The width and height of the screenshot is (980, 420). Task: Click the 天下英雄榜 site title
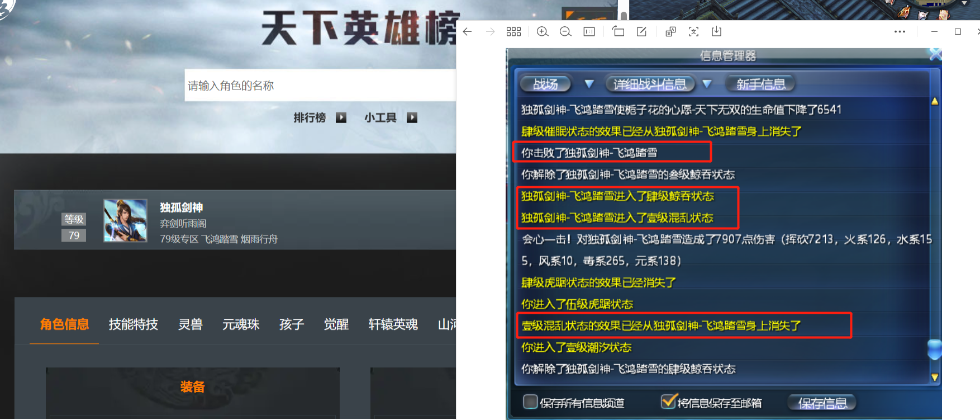click(360, 28)
